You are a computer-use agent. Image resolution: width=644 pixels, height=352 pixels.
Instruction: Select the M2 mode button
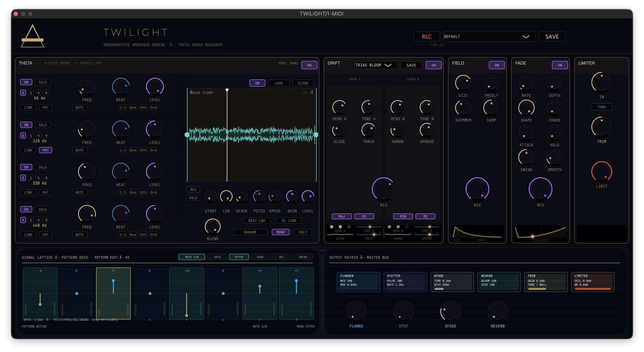tap(425, 216)
